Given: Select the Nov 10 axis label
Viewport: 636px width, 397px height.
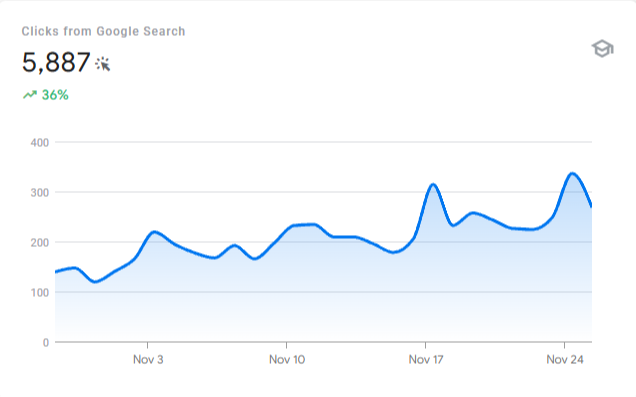Looking at the screenshot, I should [x=287, y=359].
